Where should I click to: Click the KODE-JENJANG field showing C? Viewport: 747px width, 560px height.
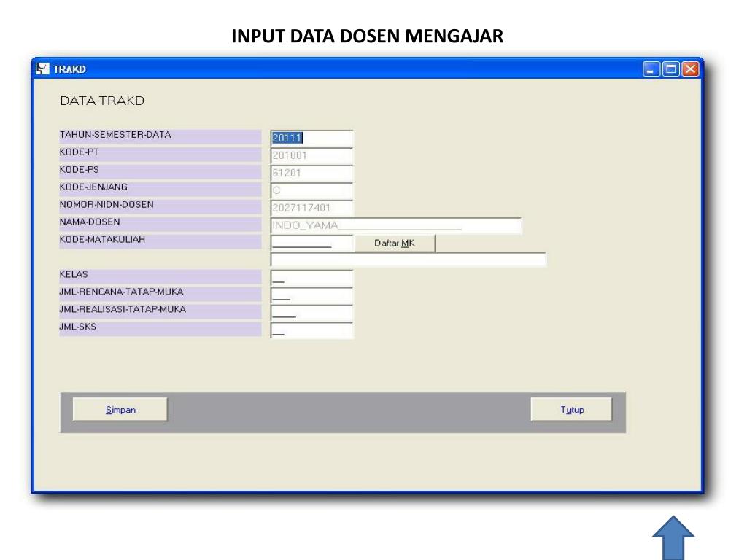(x=311, y=190)
